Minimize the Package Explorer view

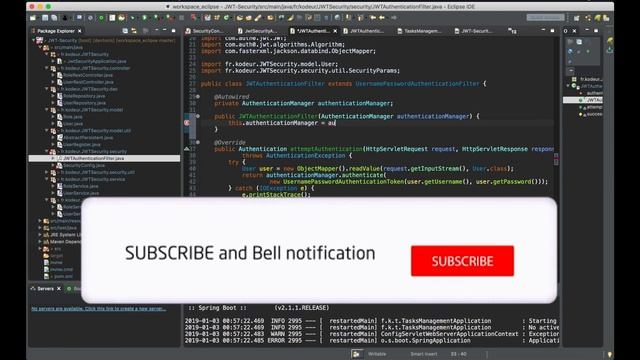point(164,31)
